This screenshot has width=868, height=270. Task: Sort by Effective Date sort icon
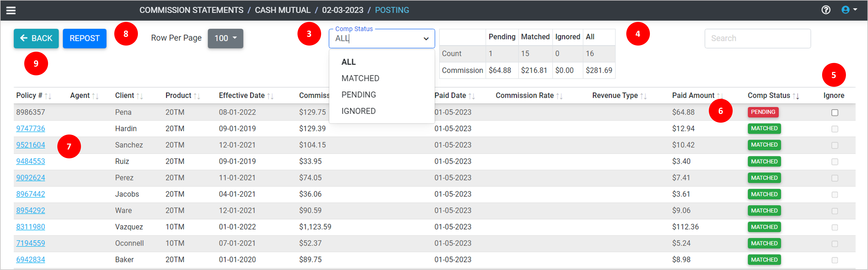[x=270, y=96]
